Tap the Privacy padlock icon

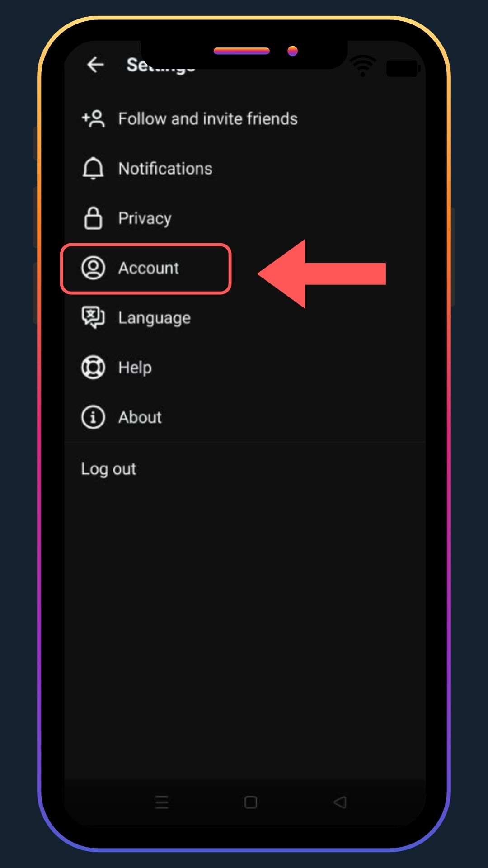click(93, 218)
